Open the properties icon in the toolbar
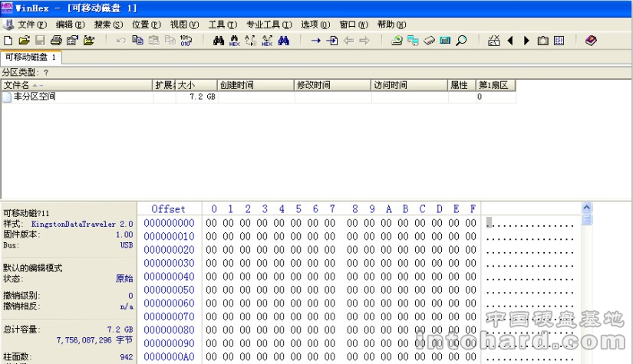Viewport: 633px width, 364px height. (72, 41)
